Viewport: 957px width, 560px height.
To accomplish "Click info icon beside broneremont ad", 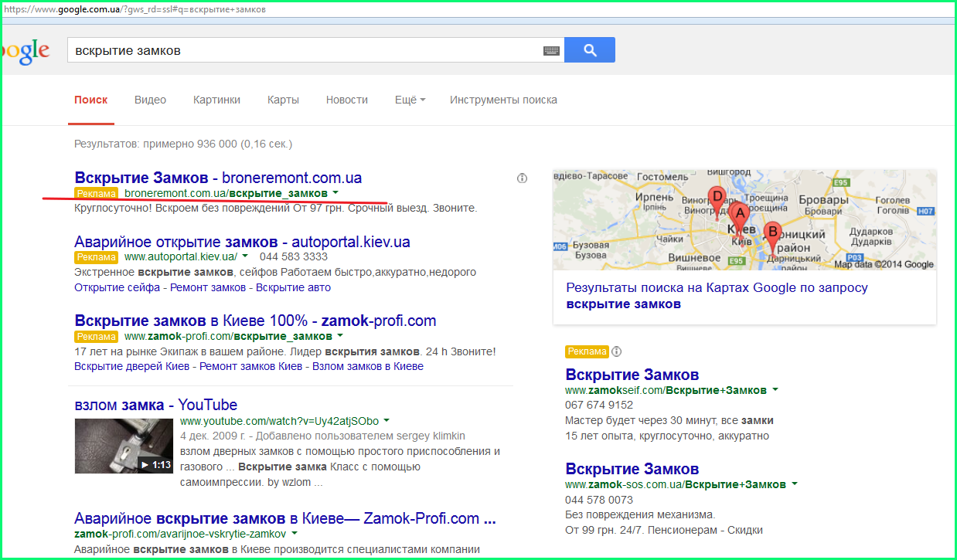I will click(x=522, y=178).
